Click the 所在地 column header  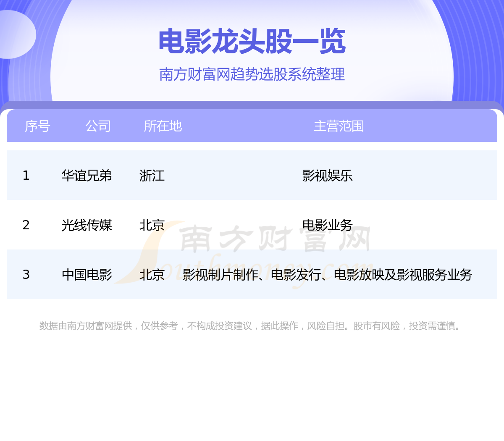pos(163,126)
